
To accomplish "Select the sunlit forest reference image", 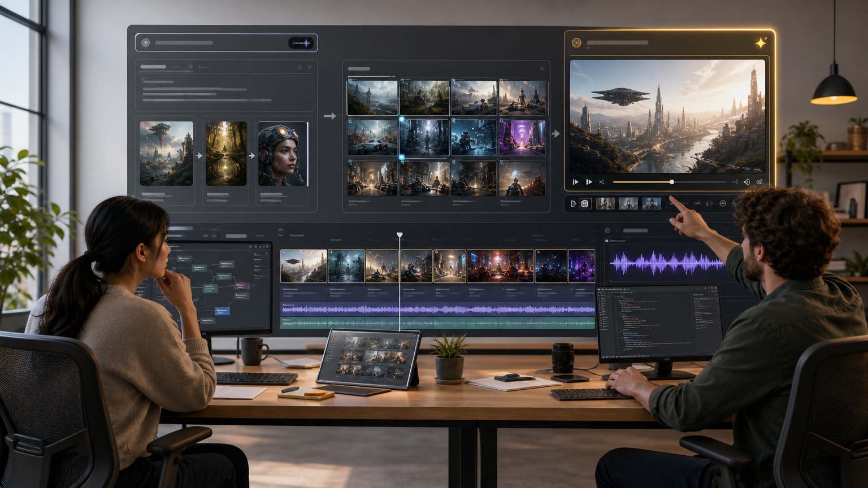I will [x=226, y=154].
